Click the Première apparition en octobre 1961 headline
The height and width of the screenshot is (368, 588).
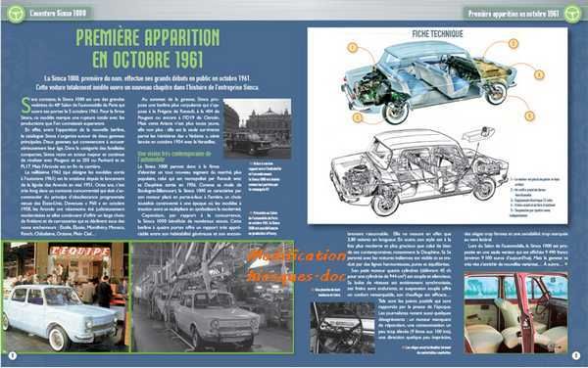point(148,48)
